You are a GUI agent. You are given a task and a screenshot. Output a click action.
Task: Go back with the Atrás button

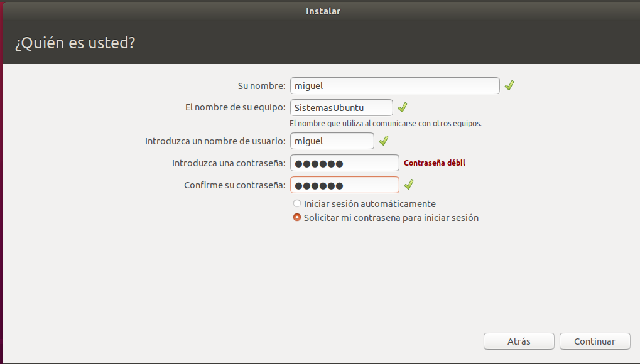[x=519, y=341]
